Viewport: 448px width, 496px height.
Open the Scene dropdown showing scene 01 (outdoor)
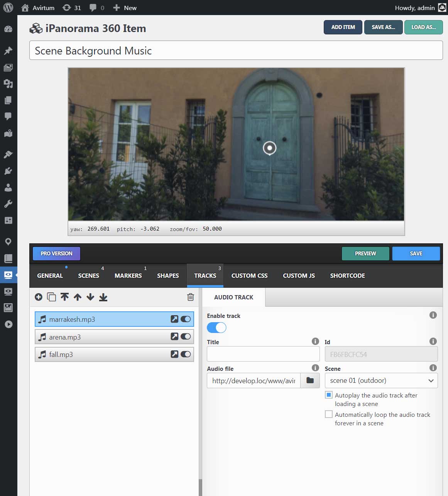[x=381, y=380]
